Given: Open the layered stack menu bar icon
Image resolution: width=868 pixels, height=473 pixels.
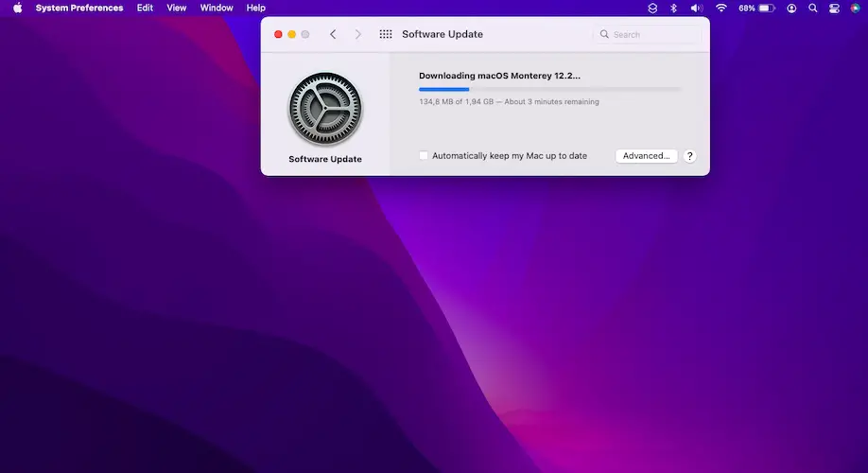Looking at the screenshot, I should click(652, 8).
